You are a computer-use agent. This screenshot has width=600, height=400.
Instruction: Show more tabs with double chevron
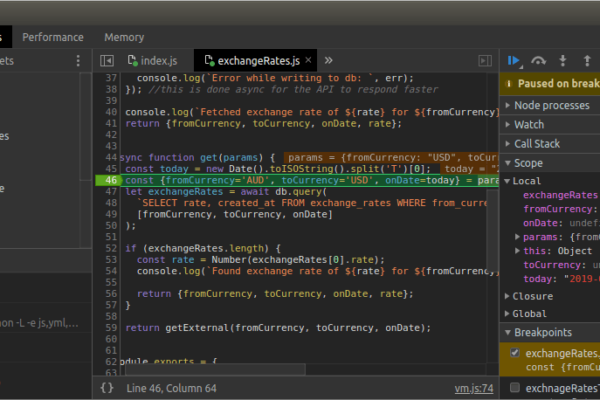tap(328, 60)
